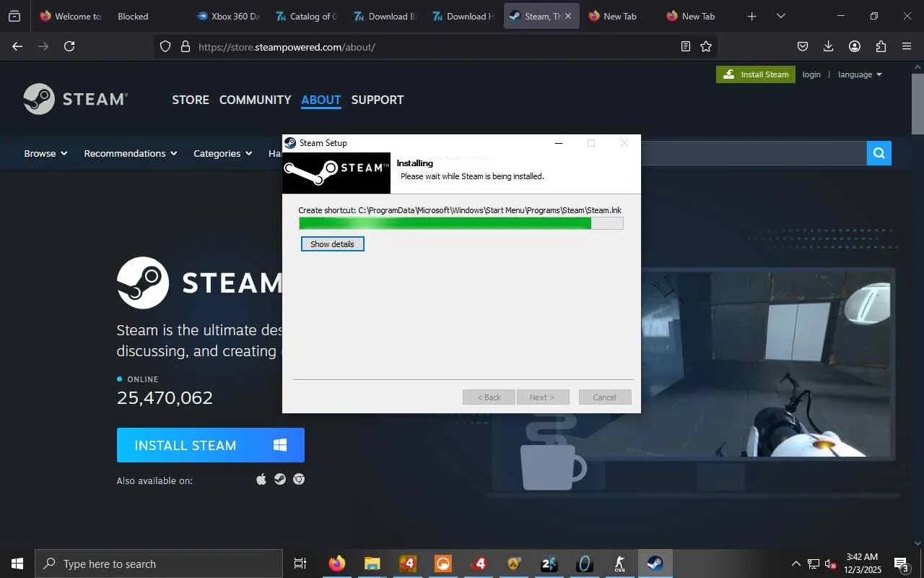Open the Firefox extensions panel
Viewport: 924px width, 578px height.
coord(881,46)
